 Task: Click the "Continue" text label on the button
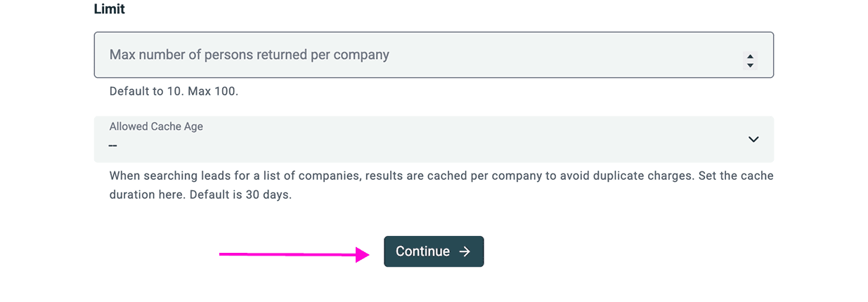point(422,251)
